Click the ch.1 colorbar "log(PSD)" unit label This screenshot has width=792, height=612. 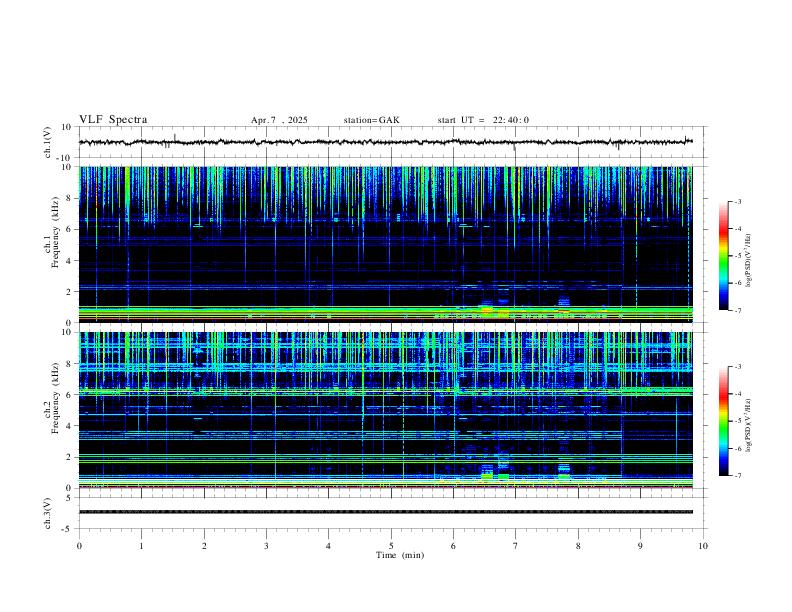749,261
